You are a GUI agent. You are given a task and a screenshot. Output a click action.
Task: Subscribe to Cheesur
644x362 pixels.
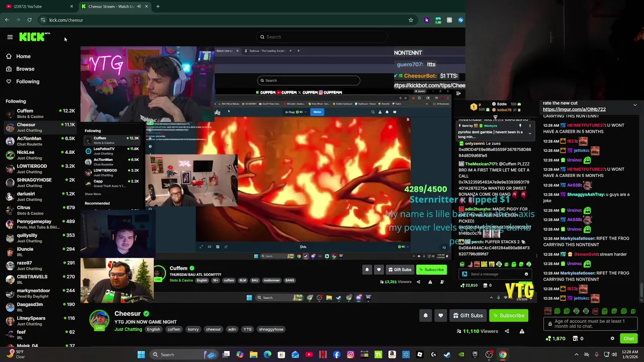(x=509, y=316)
